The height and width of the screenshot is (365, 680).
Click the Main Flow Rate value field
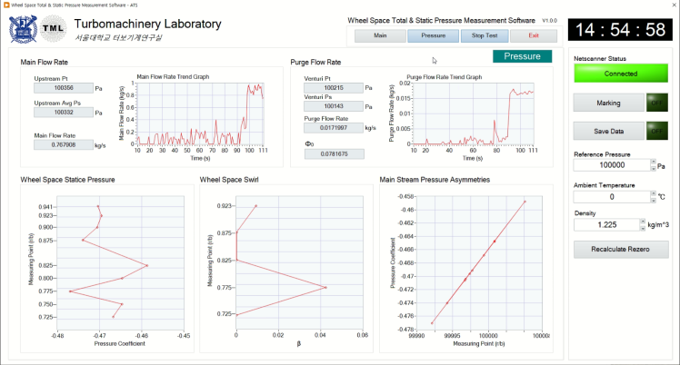(64, 145)
